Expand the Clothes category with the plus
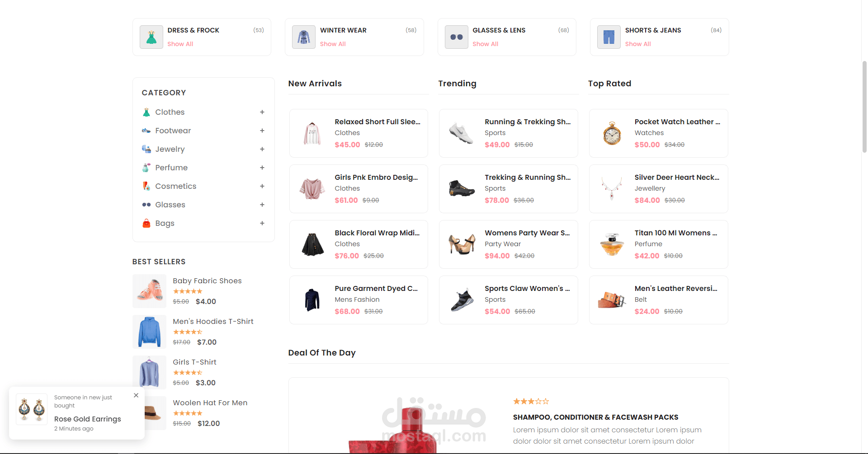This screenshot has width=868, height=454. pos(262,112)
